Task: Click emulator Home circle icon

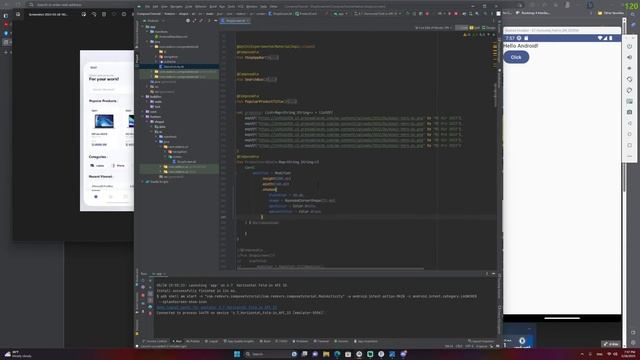Action: [x=629, y=134]
